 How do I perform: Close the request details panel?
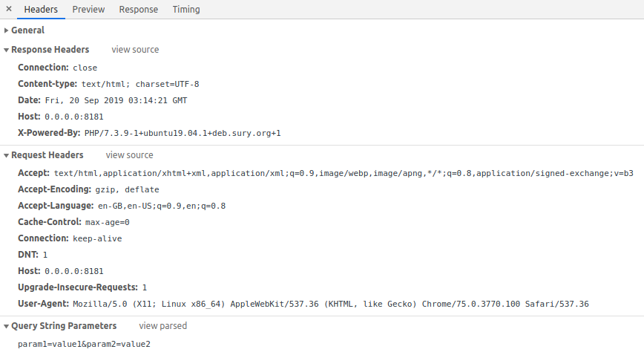point(9,10)
